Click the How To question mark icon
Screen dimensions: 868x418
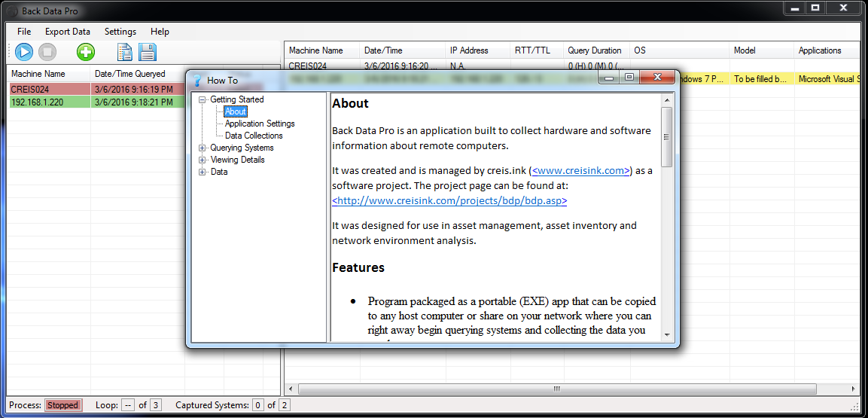[197, 81]
